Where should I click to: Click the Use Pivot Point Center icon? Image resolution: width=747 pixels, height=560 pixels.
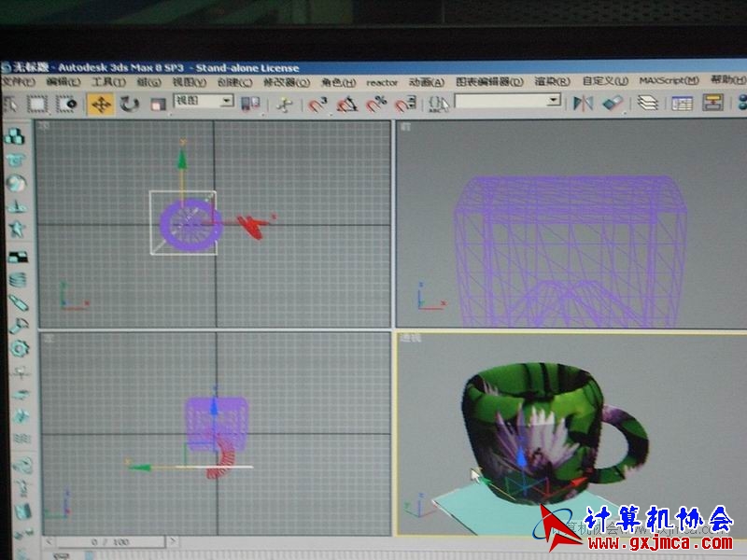249,104
